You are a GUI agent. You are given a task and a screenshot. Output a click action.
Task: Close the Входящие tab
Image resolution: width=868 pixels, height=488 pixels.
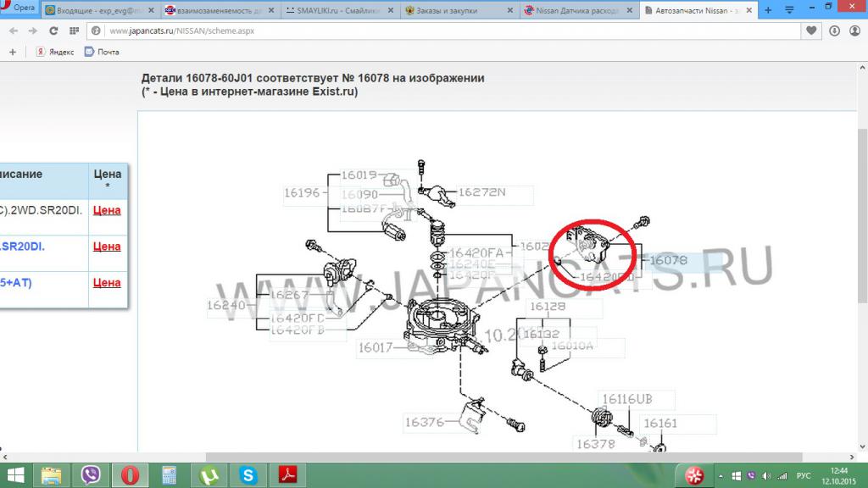point(151,10)
